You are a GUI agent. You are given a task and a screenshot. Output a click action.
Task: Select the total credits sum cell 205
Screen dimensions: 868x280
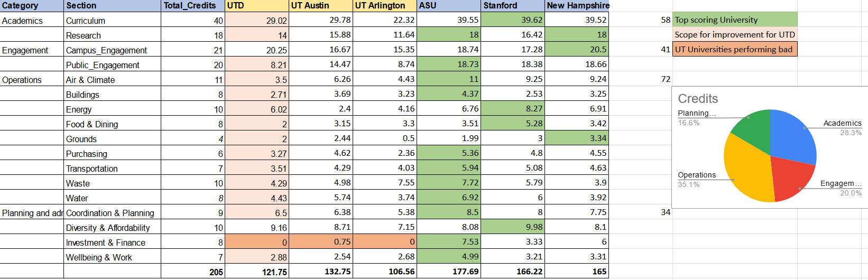(x=192, y=272)
